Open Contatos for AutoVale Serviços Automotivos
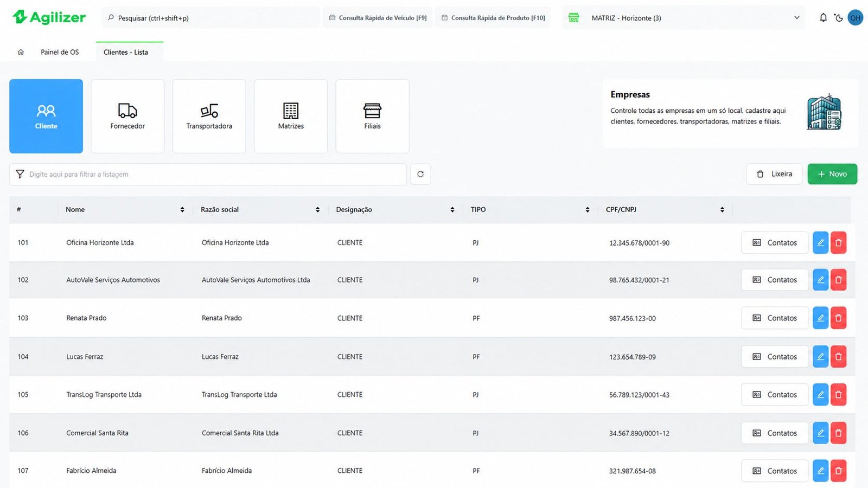The image size is (868, 488). 775,280
